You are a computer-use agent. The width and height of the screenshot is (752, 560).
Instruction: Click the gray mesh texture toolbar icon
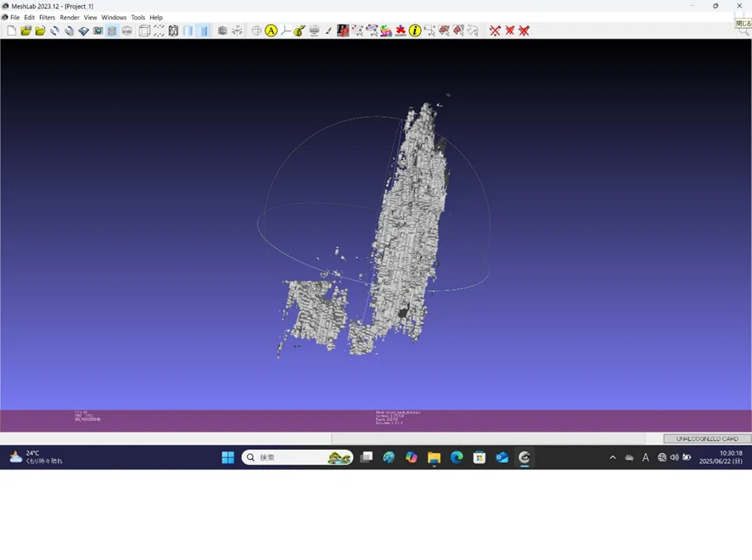pos(222,31)
